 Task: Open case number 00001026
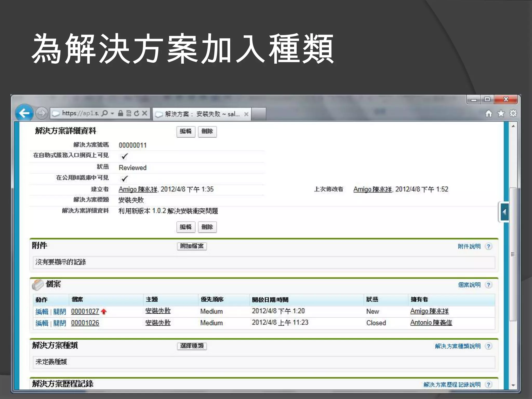point(85,323)
